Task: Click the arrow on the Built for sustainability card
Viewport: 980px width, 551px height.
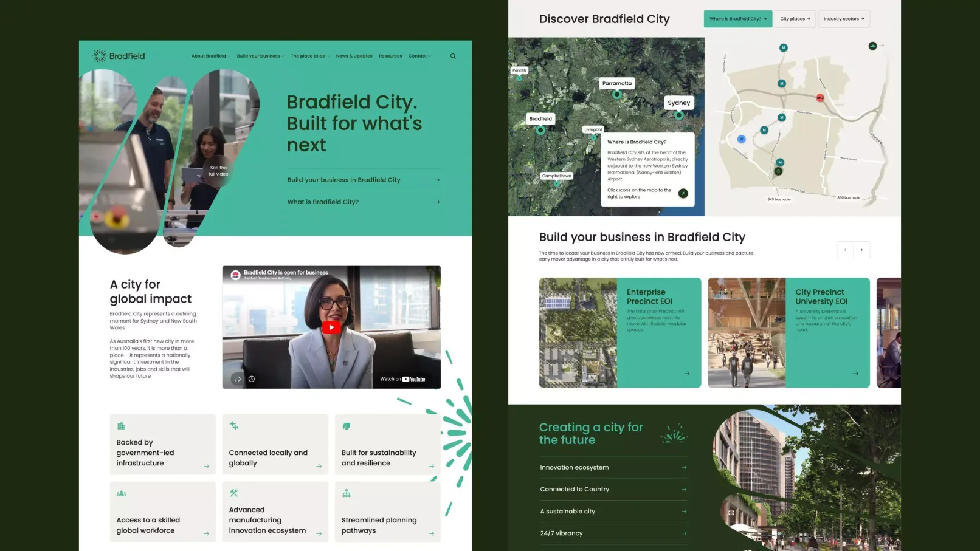Action: [x=432, y=467]
